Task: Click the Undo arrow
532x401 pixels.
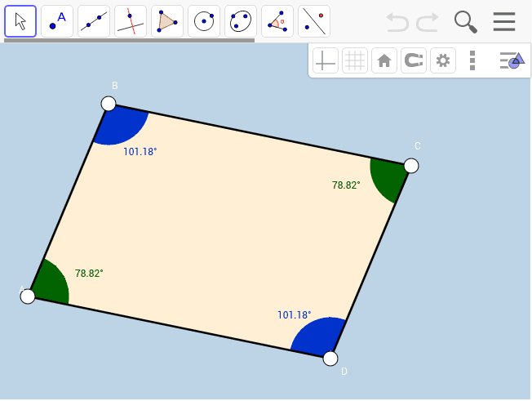Action: tap(397, 22)
